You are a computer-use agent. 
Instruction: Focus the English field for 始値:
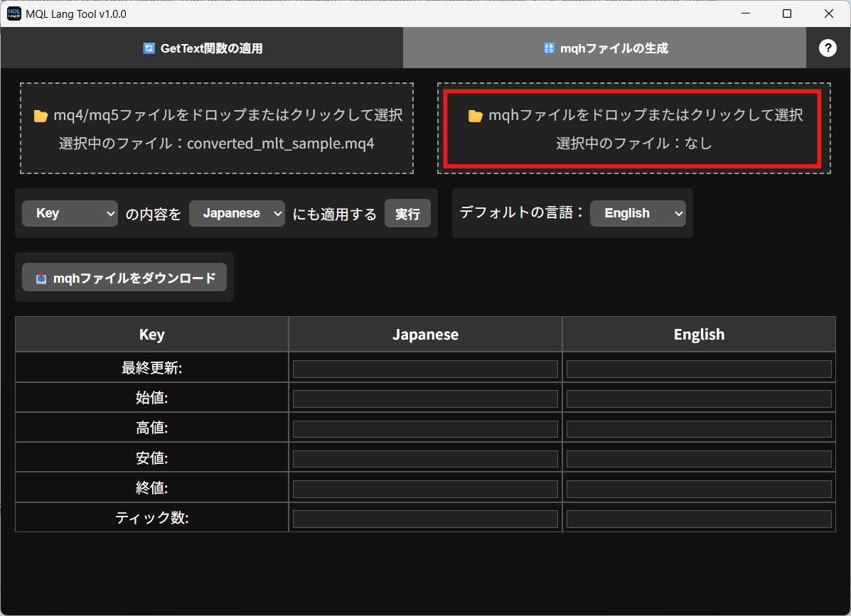point(699,399)
